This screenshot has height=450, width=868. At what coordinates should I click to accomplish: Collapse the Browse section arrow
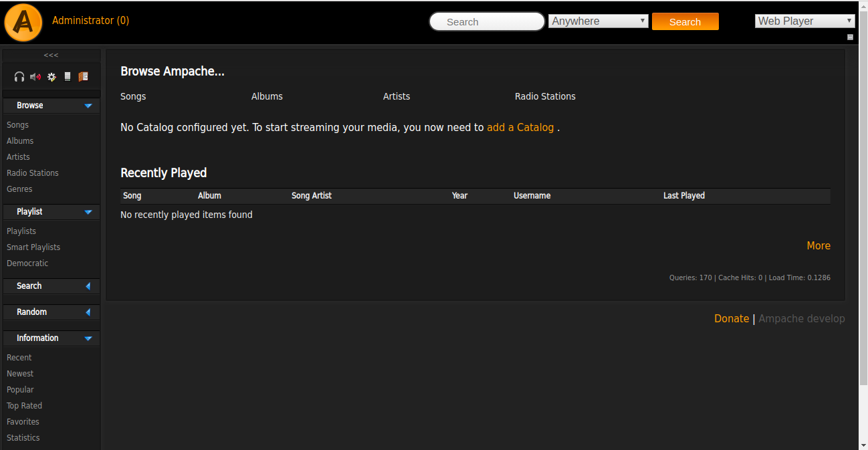point(88,106)
